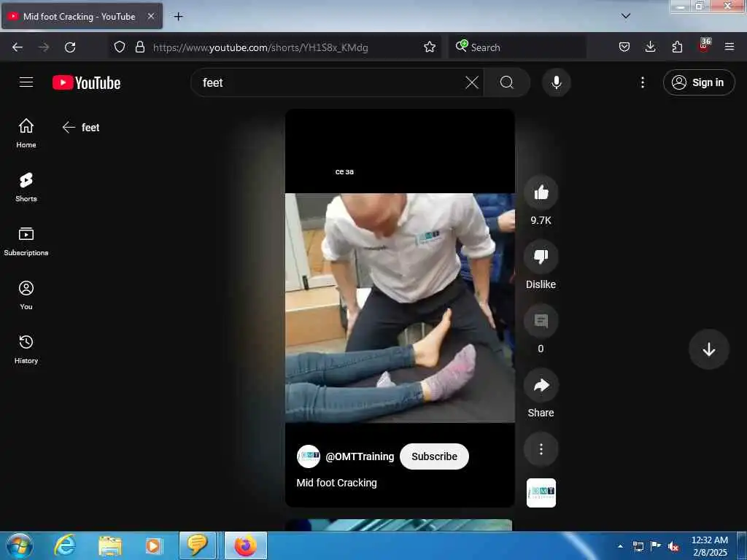
Task: Open the Firefox downloads panel
Action: (650, 47)
